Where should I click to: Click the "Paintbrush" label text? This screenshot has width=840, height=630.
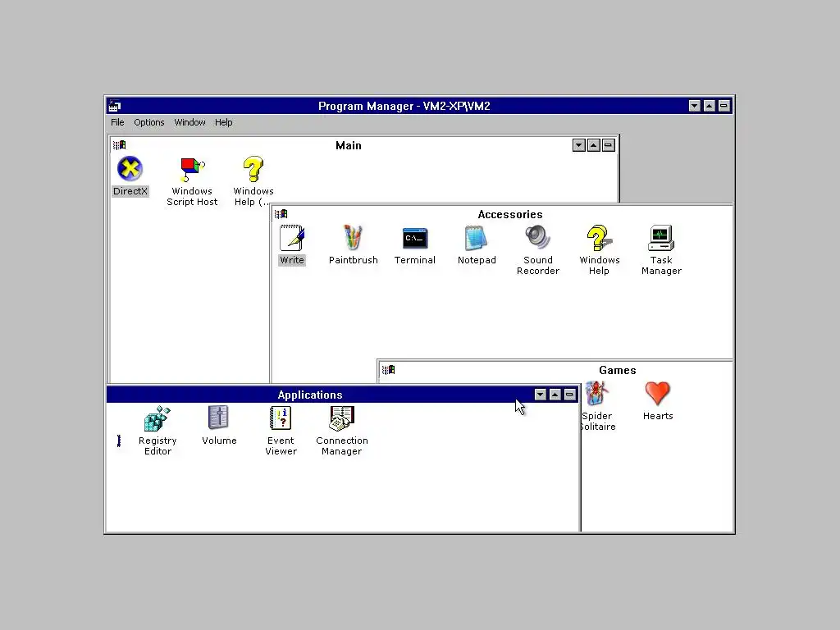[353, 260]
